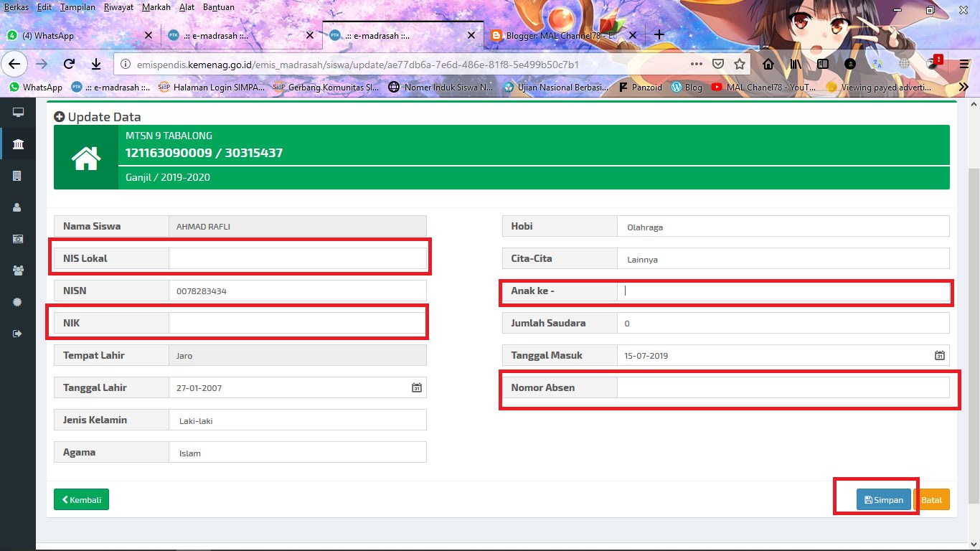Image resolution: width=980 pixels, height=551 pixels.
Task: Open the Firefox Library icon in the toolbar
Action: pyautogui.click(x=796, y=63)
